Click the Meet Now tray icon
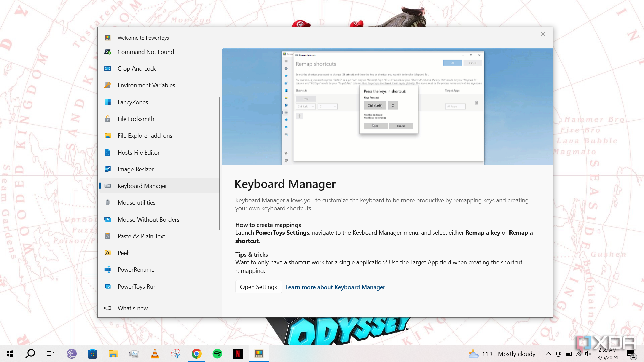Screen dimensions: 644x362 pyautogui.click(x=558, y=354)
